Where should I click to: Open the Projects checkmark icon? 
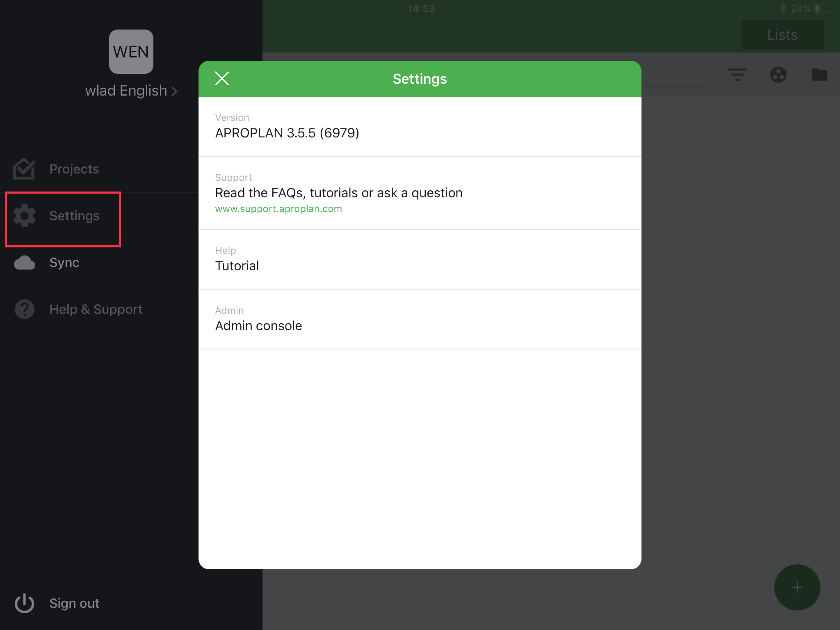point(24,169)
